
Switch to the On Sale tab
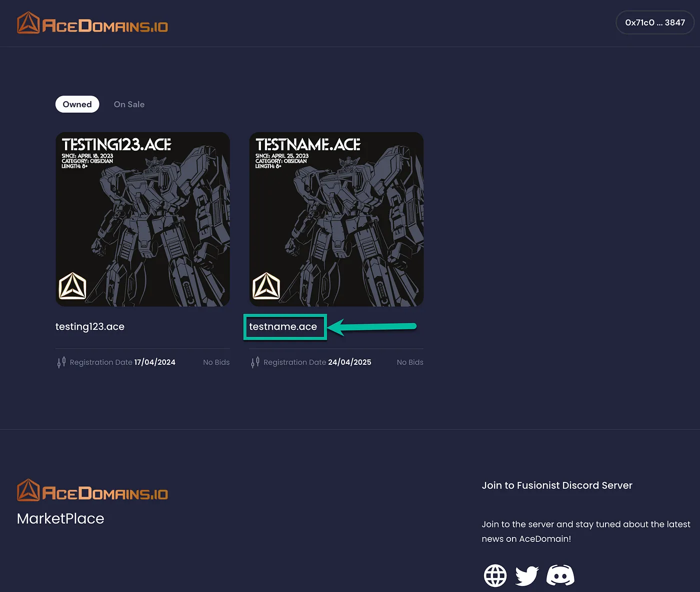129,104
